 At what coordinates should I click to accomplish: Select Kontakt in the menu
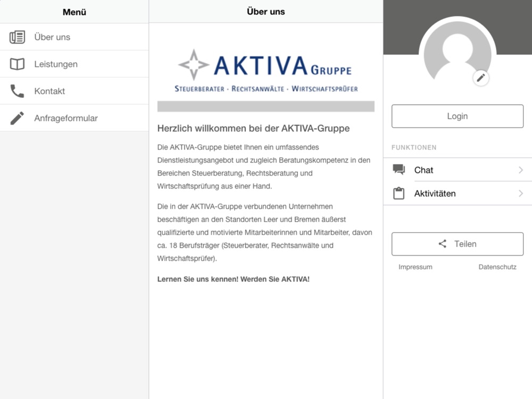(74, 91)
